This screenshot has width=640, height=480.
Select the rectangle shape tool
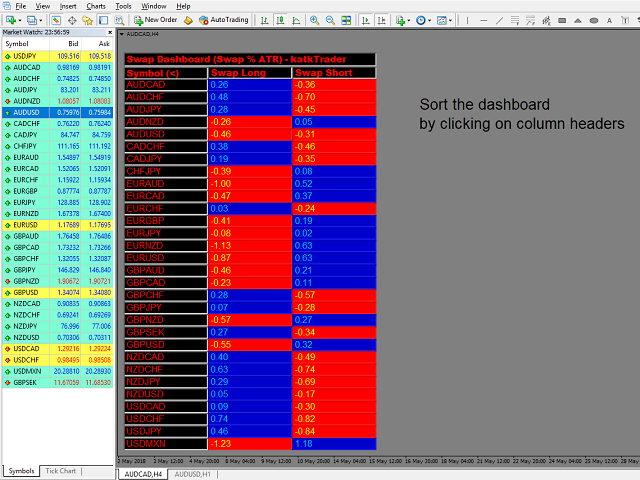(x=562, y=20)
